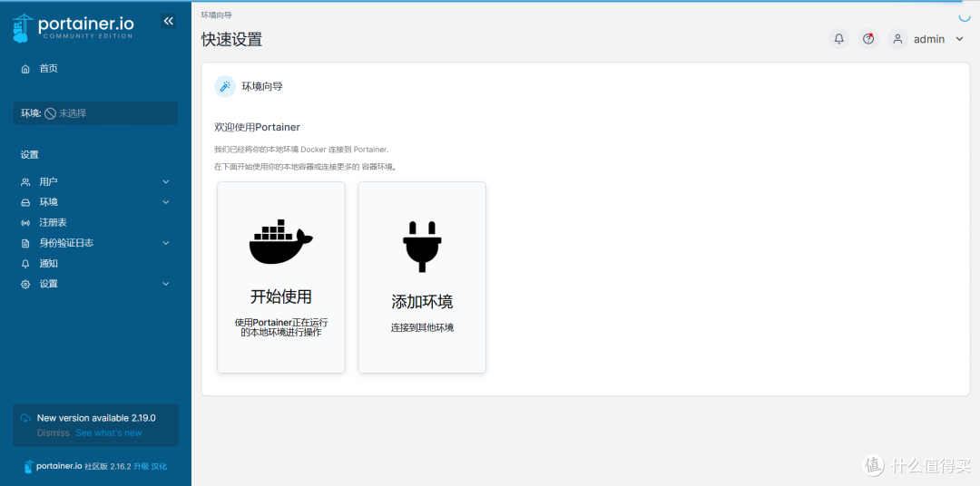Click the no-selection icon beside 未选择

point(51,113)
